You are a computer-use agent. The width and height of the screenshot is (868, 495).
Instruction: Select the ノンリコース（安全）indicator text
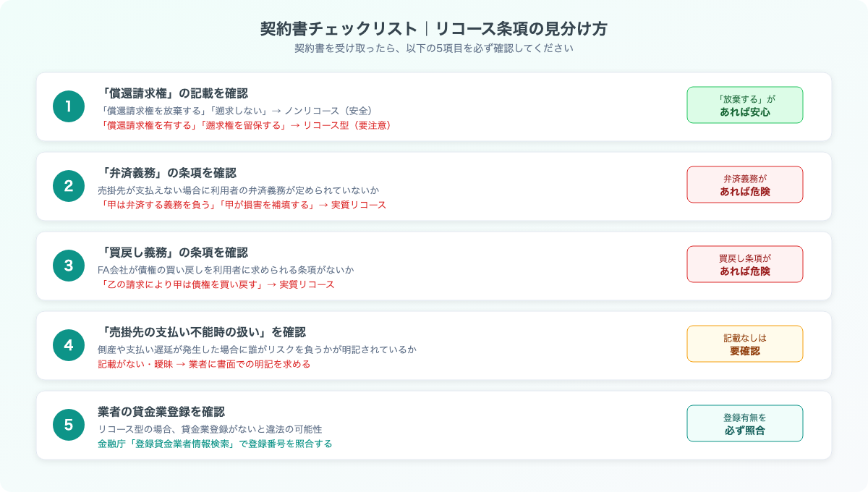pyautogui.click(x=330, y=109)
